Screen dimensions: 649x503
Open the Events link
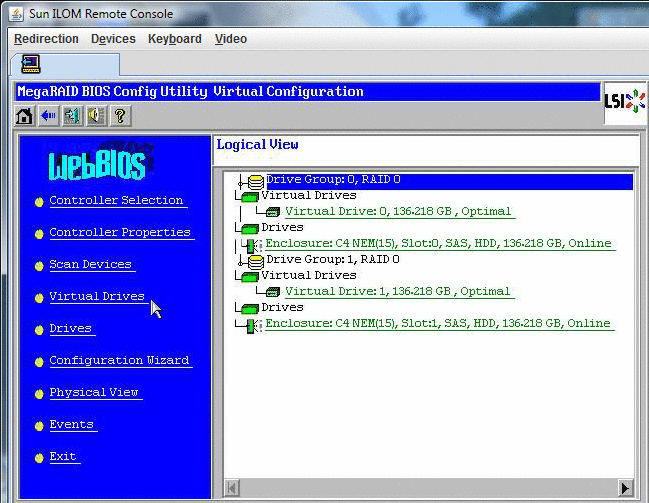tap(72, 424)
